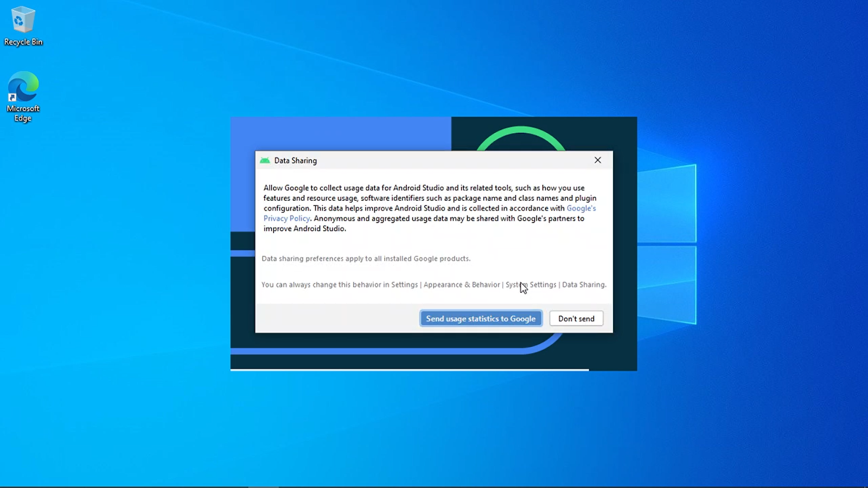This screenshot has height=488, width=868.
Task: Choose the Don't send button
Action: point(576,319)
